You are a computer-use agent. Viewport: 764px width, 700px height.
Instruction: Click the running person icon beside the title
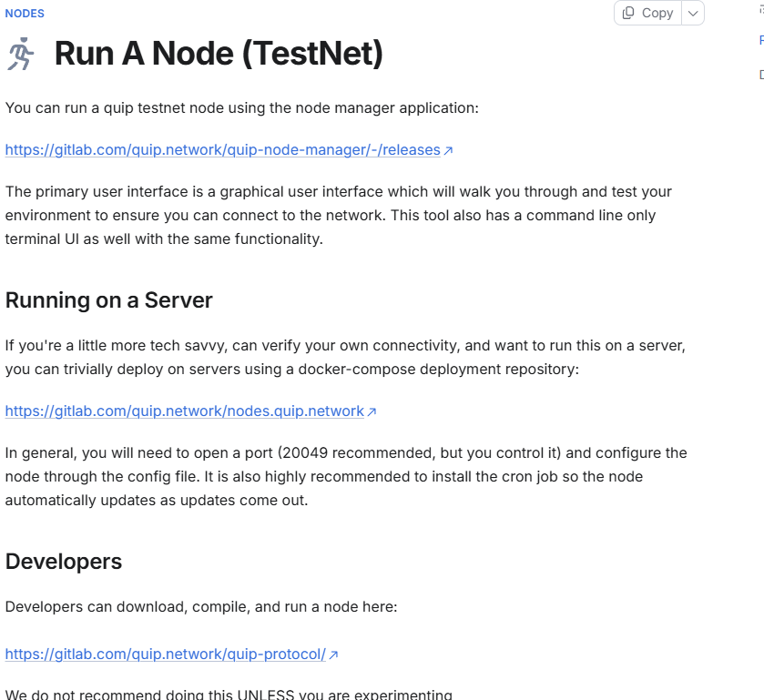click(x=20, y=54)
